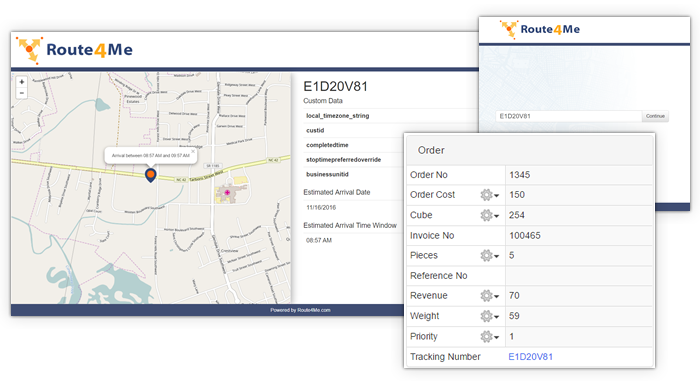Open the Powered by Route4Me.com link
The width and height of the screenshot is (700, 384).
300,310
